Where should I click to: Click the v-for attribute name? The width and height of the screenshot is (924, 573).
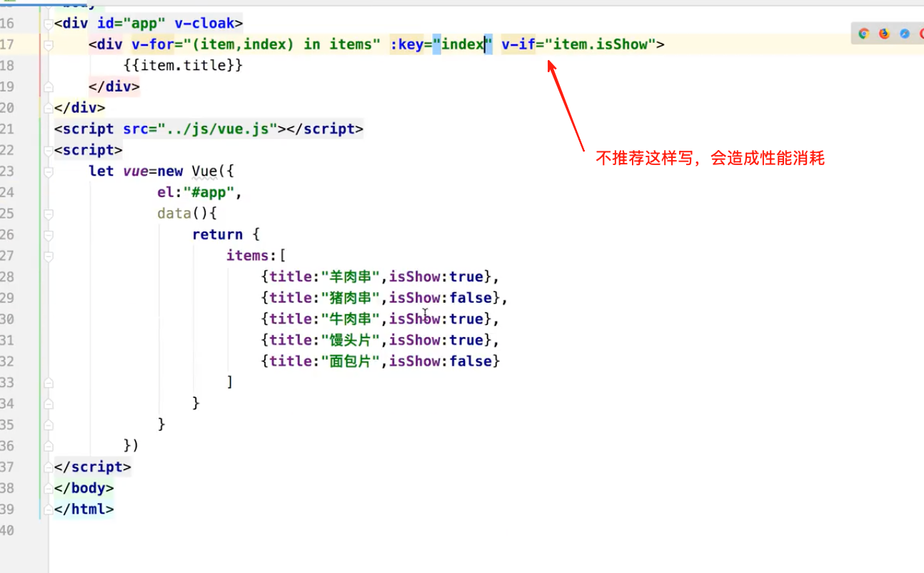click(x=153, y=44)
